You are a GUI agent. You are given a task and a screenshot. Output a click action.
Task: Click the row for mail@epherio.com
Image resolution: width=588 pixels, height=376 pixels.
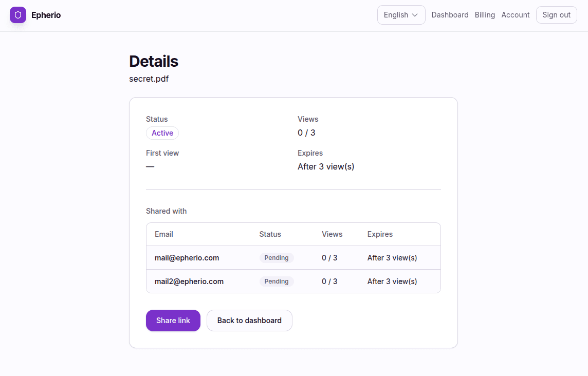click(187, 257)
